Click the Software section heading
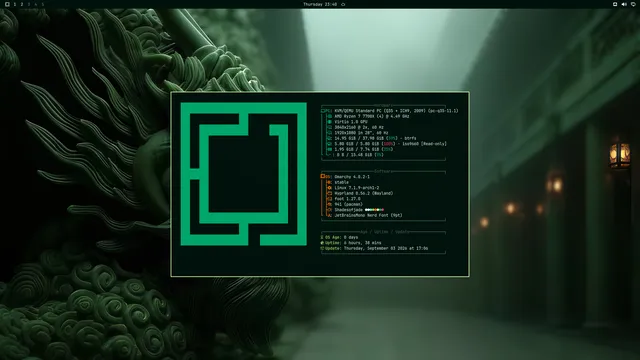Screen dimensions: 640x360 (383, 171)
